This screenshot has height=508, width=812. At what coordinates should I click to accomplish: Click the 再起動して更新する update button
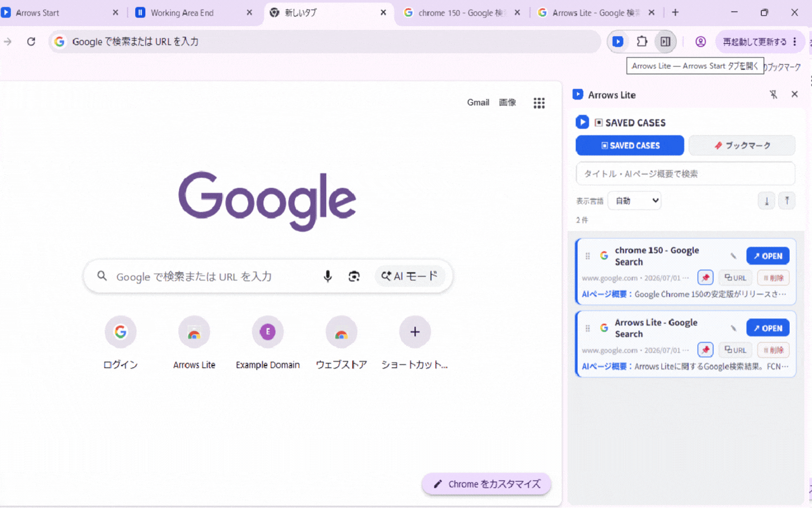[760, 41]
